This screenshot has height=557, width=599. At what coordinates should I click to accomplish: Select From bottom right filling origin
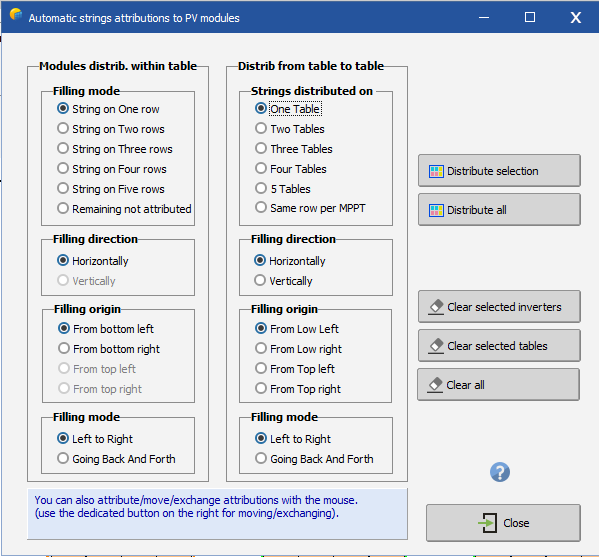pos(109,349)
